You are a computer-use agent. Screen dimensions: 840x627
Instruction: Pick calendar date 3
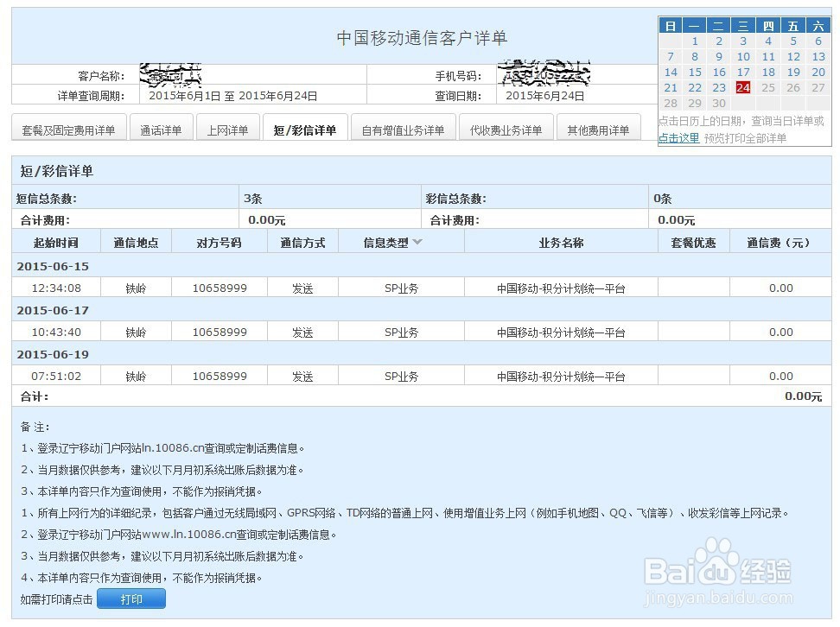coord(743,41)
